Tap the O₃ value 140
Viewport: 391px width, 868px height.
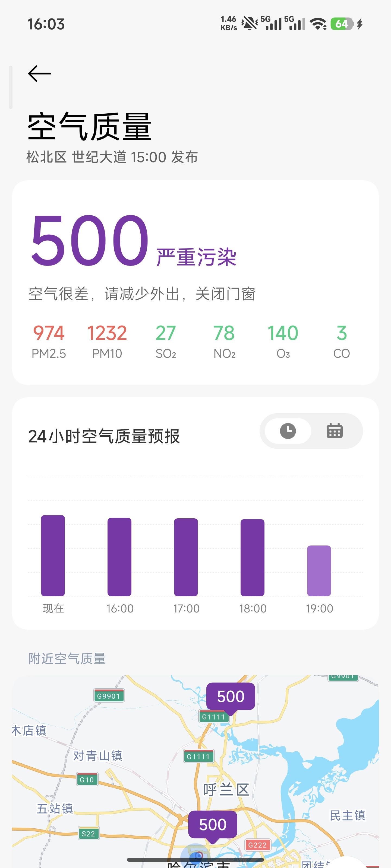283,333
